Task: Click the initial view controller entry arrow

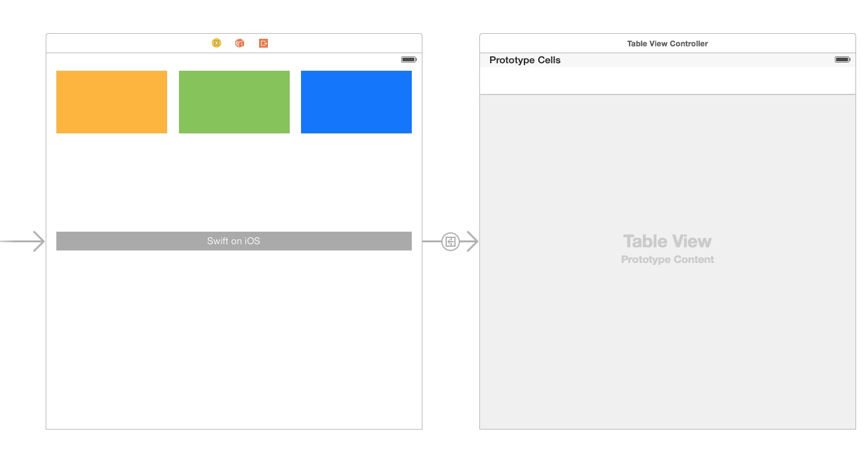Action: tap(25, 241)
